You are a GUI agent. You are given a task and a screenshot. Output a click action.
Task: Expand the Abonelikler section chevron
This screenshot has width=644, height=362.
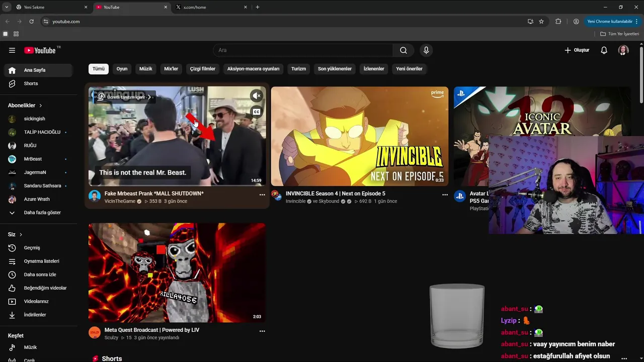click(41, 106)
